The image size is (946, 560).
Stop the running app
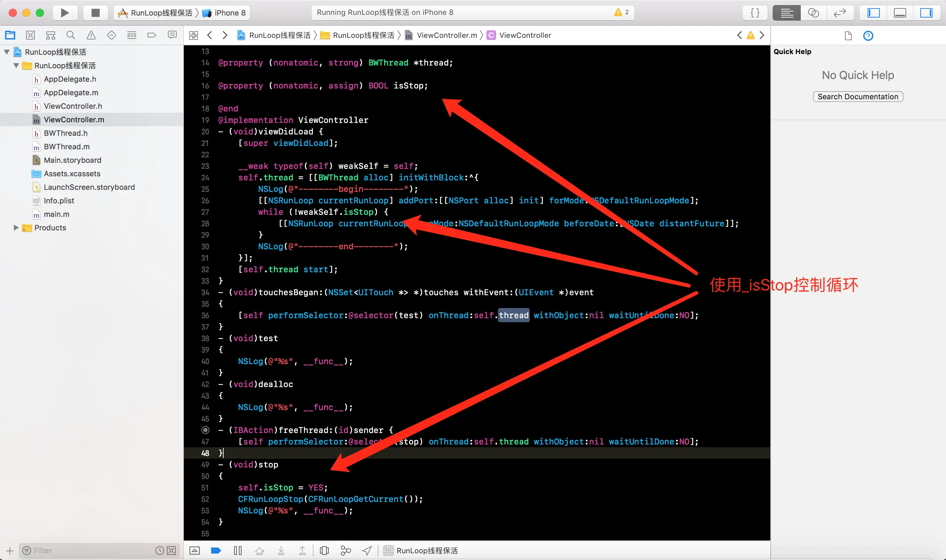[x=96, y=13]
